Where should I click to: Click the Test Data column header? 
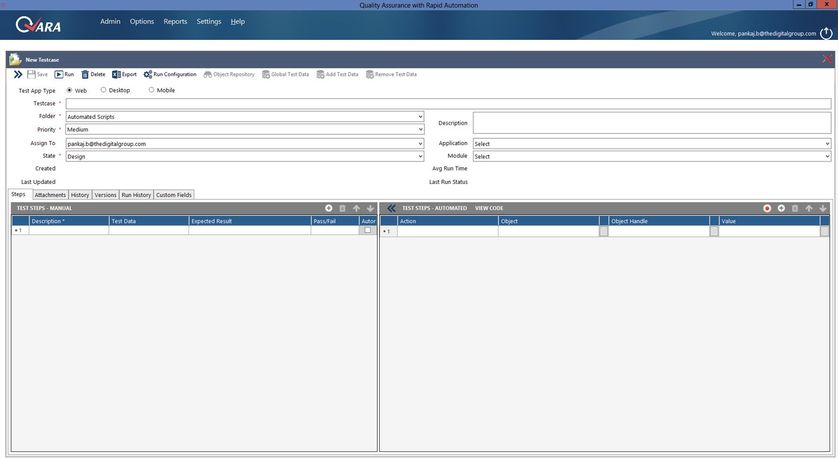tap(149, 221)
